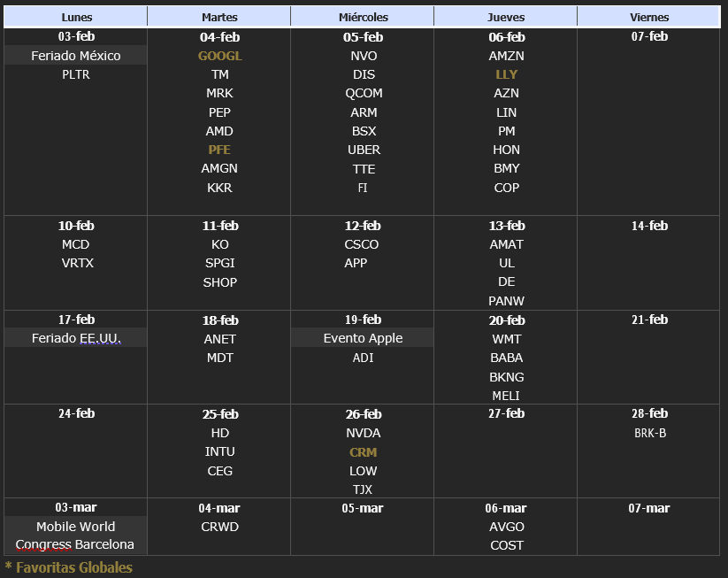Screen dimensions: 728x578
Task: Click the Favoritas Globales legend text
Action: (69, 567)
